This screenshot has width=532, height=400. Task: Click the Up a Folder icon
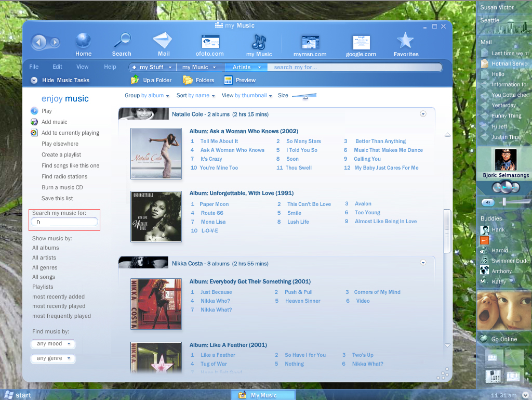pyautogui.click(x=135, y=80)
